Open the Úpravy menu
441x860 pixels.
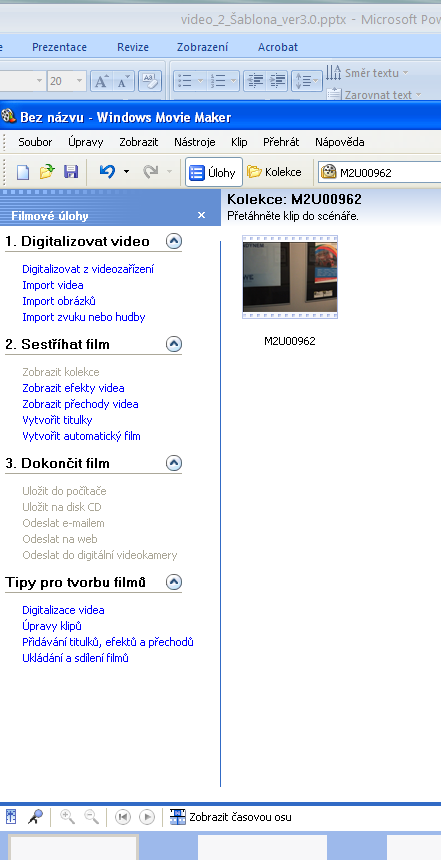(86, 142)
